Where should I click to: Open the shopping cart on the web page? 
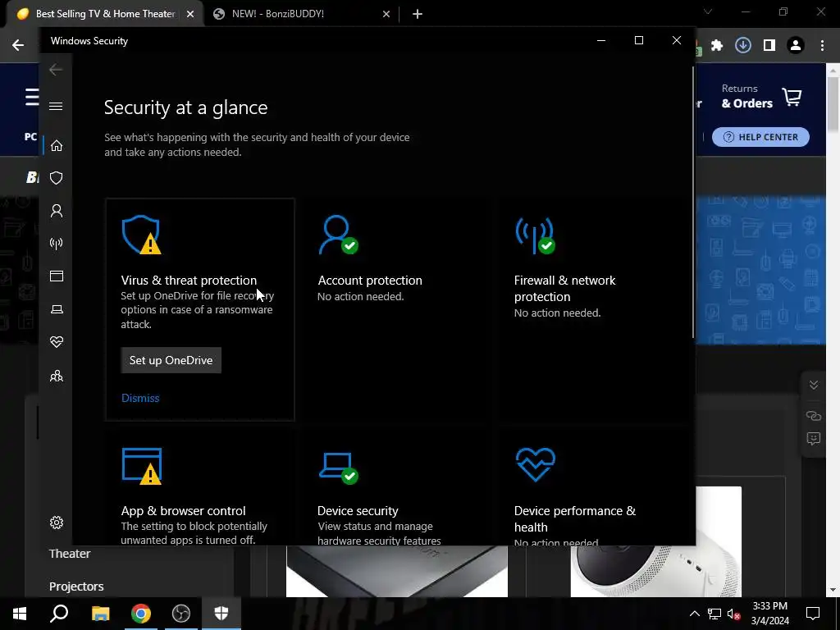pyautogui.click(x=792, y=97)
